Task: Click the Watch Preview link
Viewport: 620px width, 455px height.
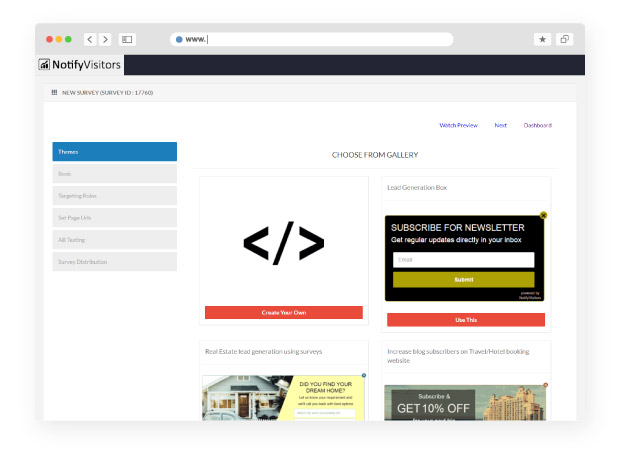Action: [458, 126]
